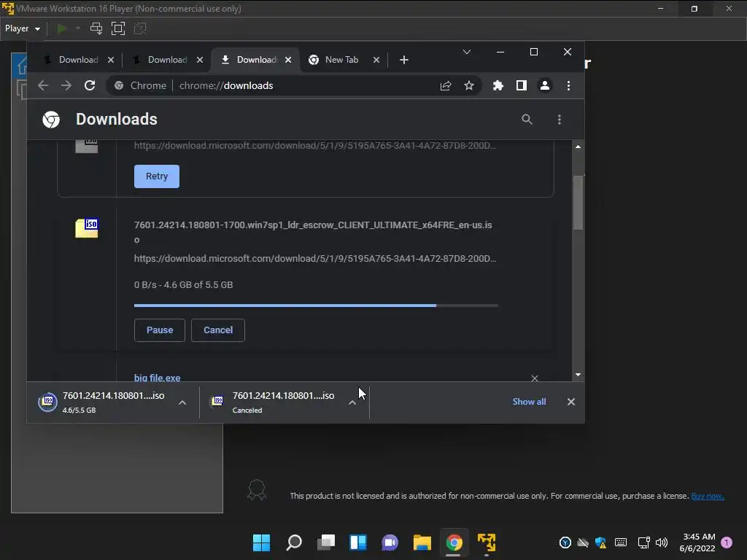Click scroll down arrow of downloads list
Viewport: 747px width, 560px height.
[578, 375]
